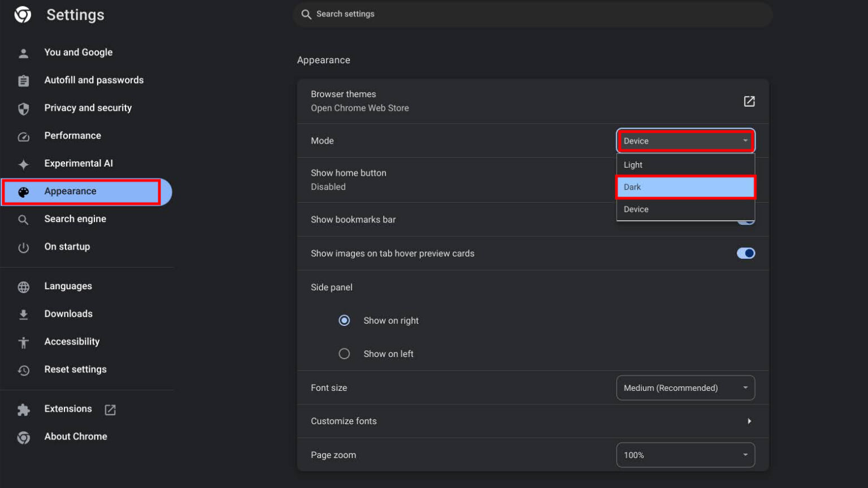Viewport: 868px width, 488px height.
Task: Select the Show on right radio button
Action: 344,320
